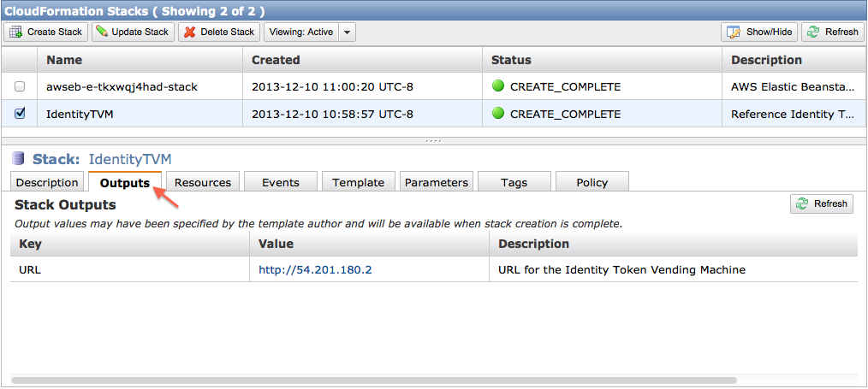Sort stacks by Status column header

(x=602, y=60)
